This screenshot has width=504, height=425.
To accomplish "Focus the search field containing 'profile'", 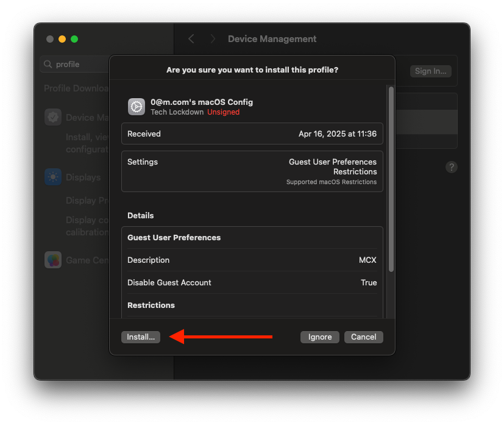I will coord(74,64).
